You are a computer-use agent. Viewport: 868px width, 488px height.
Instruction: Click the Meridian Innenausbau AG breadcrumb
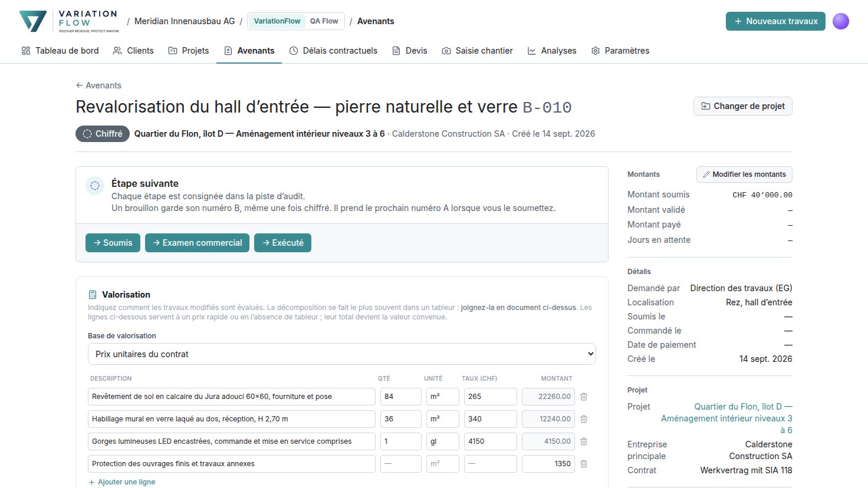tap(185, 21)
